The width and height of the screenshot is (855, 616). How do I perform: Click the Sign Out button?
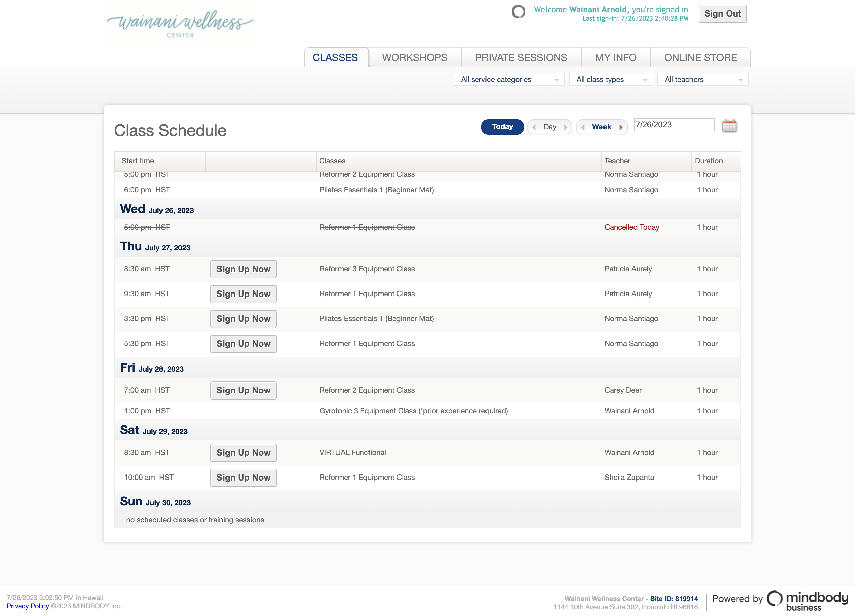click(x=722, y=13)
